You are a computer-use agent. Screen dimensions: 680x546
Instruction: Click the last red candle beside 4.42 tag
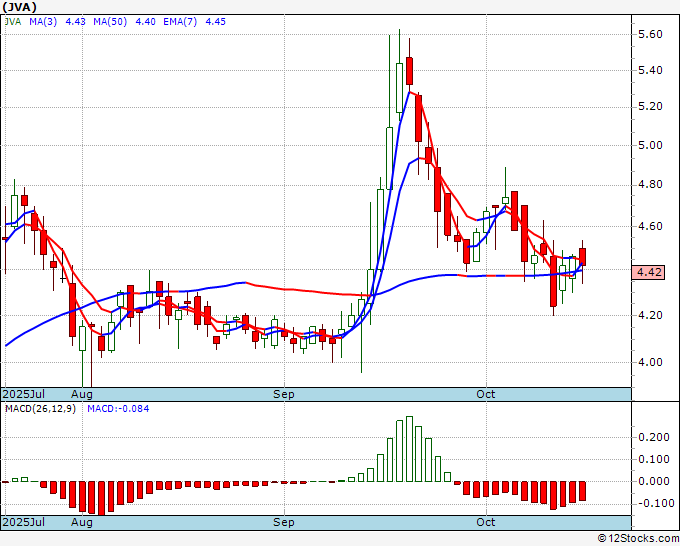point(582,257)
